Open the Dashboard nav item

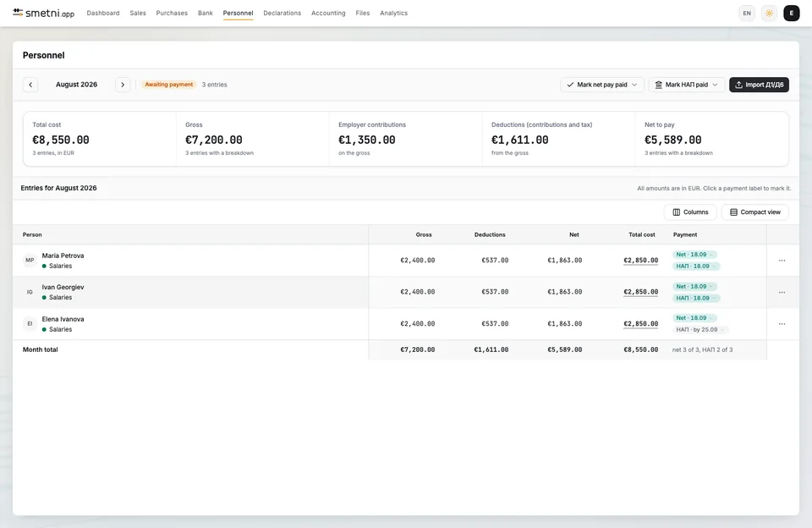[x=103, y=13]
